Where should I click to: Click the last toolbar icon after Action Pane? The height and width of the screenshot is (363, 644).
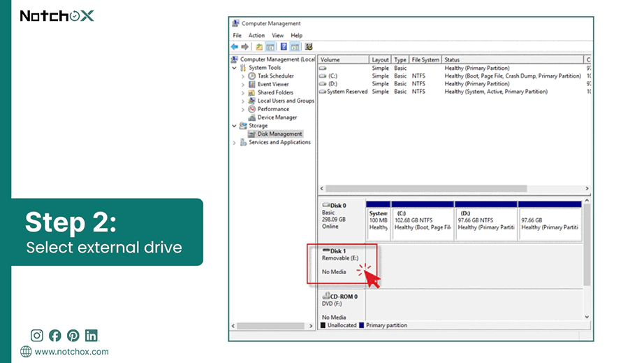pos(309,47)
